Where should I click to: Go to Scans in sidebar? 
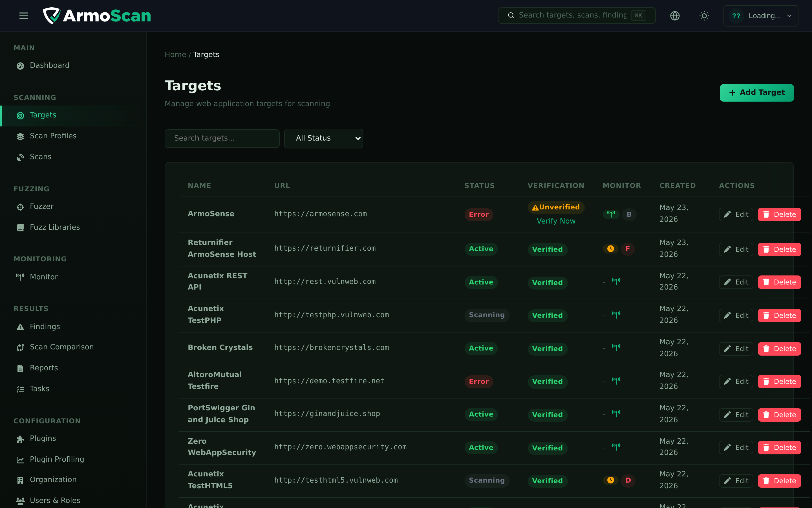pos(73,157)
